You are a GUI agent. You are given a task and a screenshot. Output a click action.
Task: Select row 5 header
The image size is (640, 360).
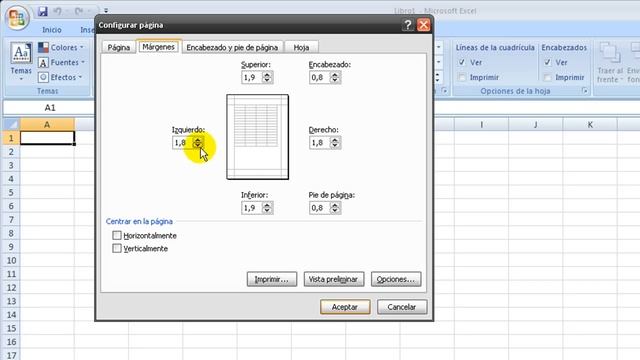(11, 192)
